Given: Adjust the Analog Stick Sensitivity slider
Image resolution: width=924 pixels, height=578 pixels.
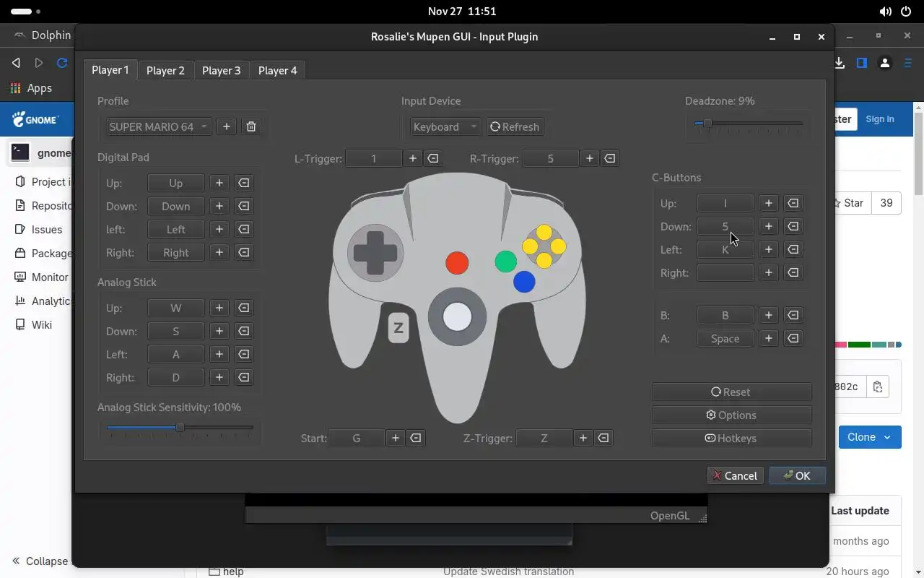Looking at the screenshot, I should (180, 428).
